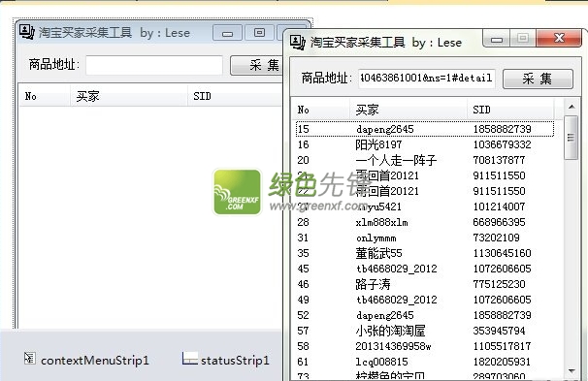Viewport: 588px width, 381px height.
Task: Close the front collector window
Action: pos(559,39)
